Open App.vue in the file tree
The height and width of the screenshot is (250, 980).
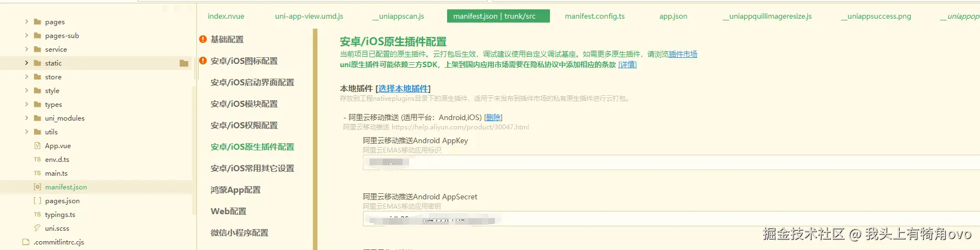[58, 145]
